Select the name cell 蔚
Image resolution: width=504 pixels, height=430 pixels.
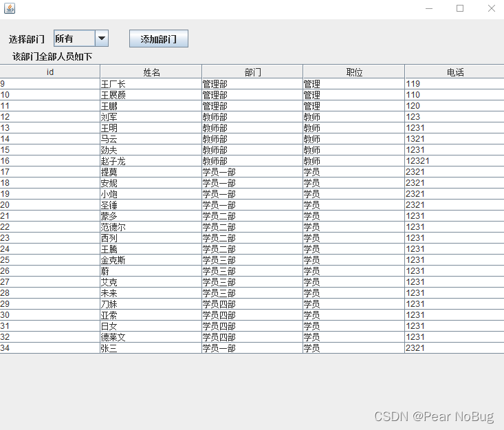151,271
